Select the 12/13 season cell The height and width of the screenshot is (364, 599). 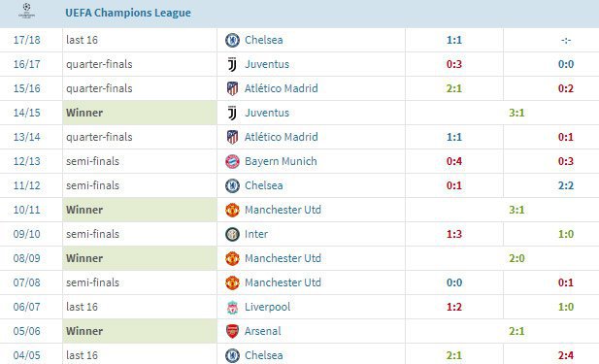pos(27,161)
